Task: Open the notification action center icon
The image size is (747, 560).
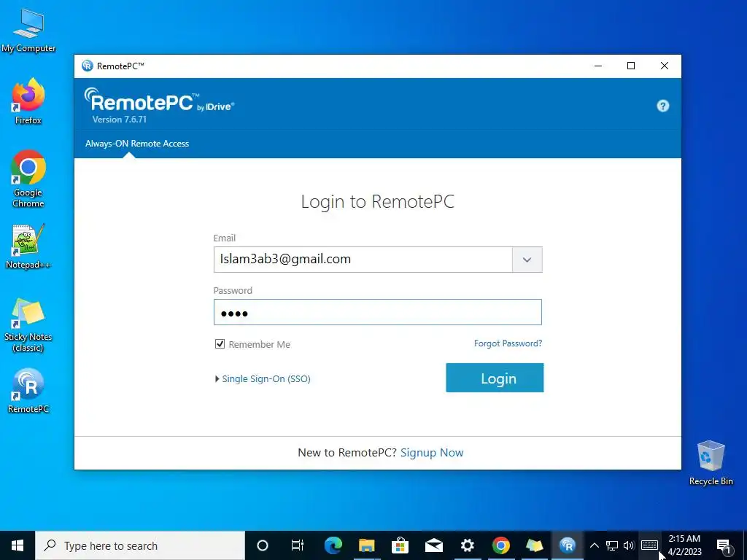Action: click(x=724, y=545)
